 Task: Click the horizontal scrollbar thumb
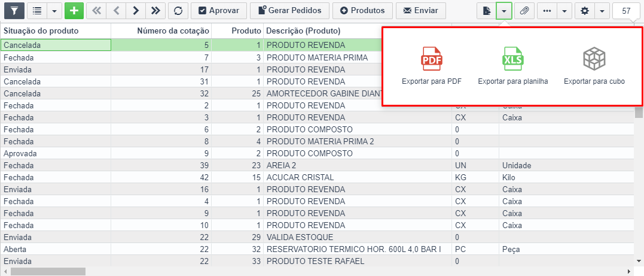[48, 271]
